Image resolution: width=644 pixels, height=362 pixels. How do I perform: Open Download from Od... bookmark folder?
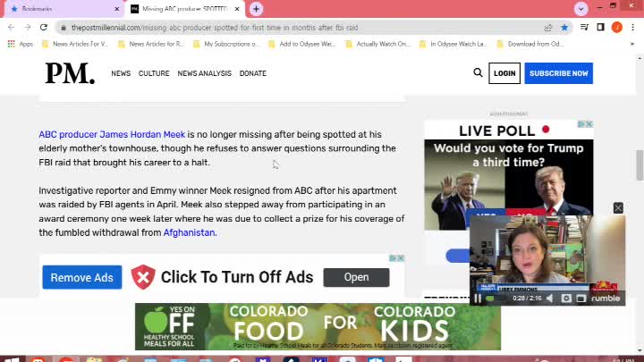tap(530, 44)
